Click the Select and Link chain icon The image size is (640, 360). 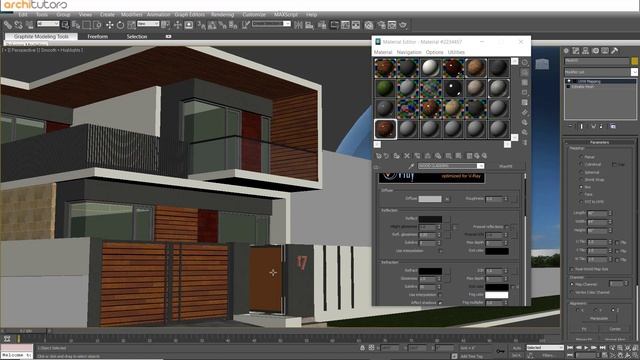[8, 25]
